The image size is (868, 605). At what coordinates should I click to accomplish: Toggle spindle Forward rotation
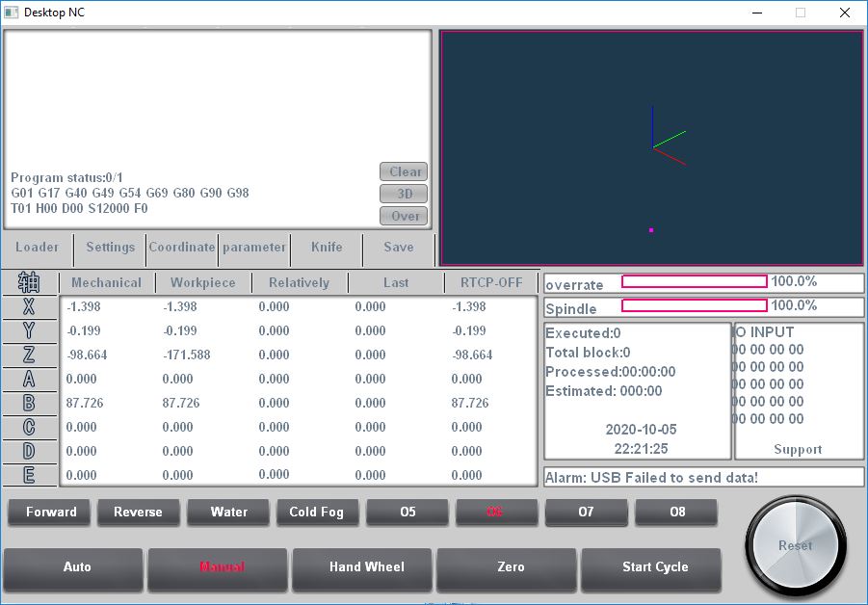[x=51, y=513]
